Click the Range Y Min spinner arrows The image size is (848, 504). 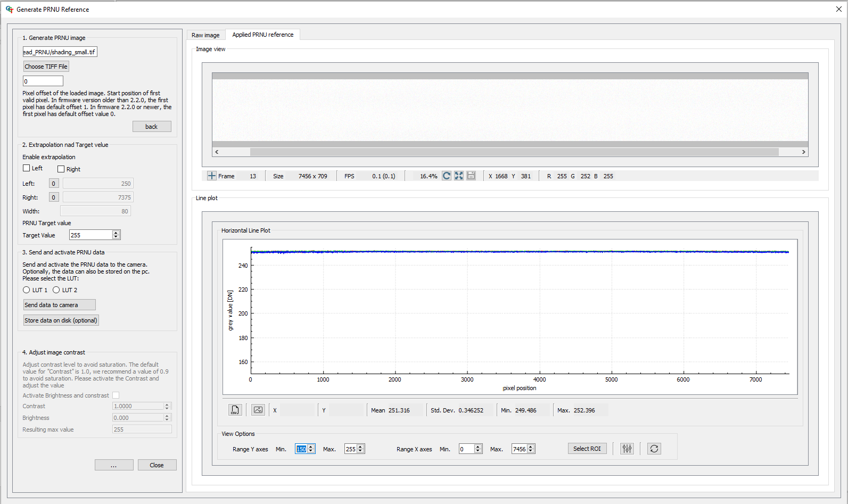pyautogui.click(x=311, y=449)
